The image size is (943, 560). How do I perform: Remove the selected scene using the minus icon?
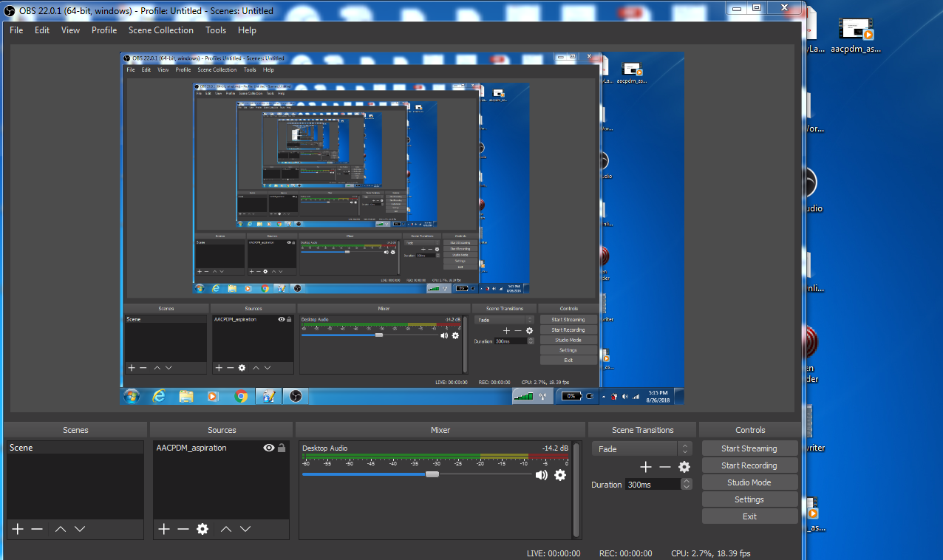(x=37, y=529)
